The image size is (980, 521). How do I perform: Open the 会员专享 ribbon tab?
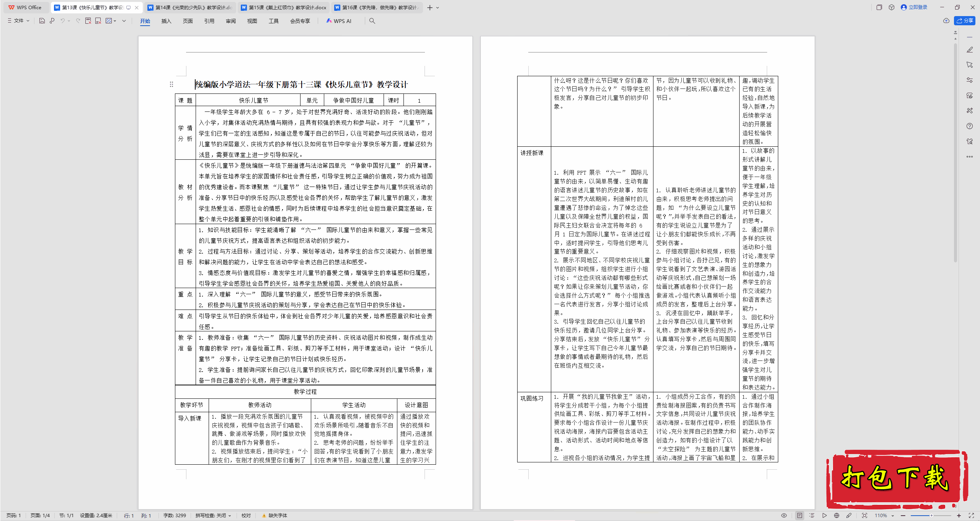tap(300, 21)
